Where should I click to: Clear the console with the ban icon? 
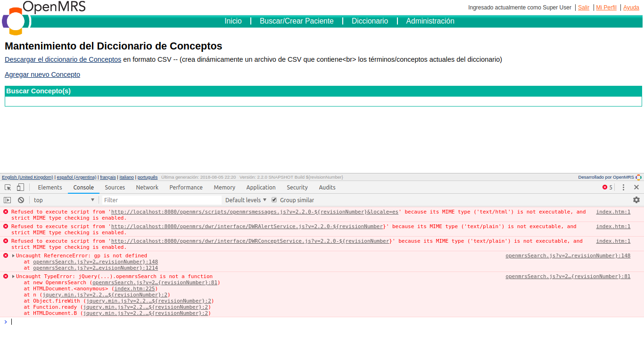[x=21, y=200]
